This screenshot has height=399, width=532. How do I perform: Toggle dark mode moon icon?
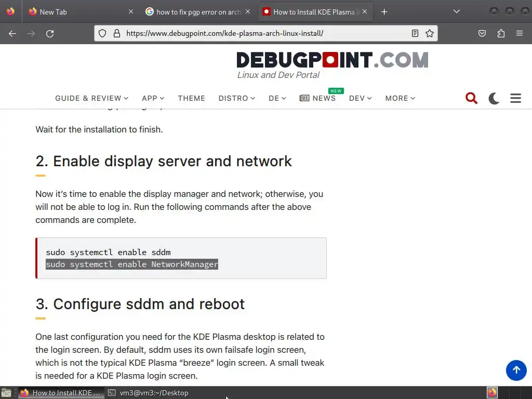494,98
